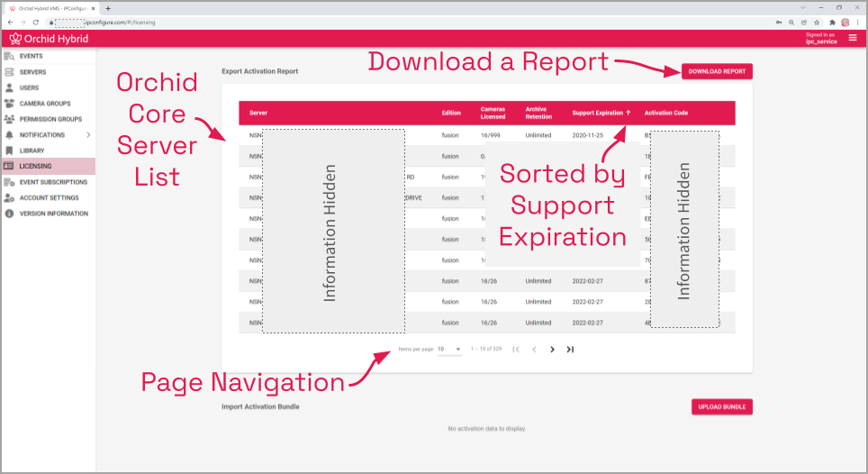Click the Licensing card icon
868x474 pixels.
9,166
